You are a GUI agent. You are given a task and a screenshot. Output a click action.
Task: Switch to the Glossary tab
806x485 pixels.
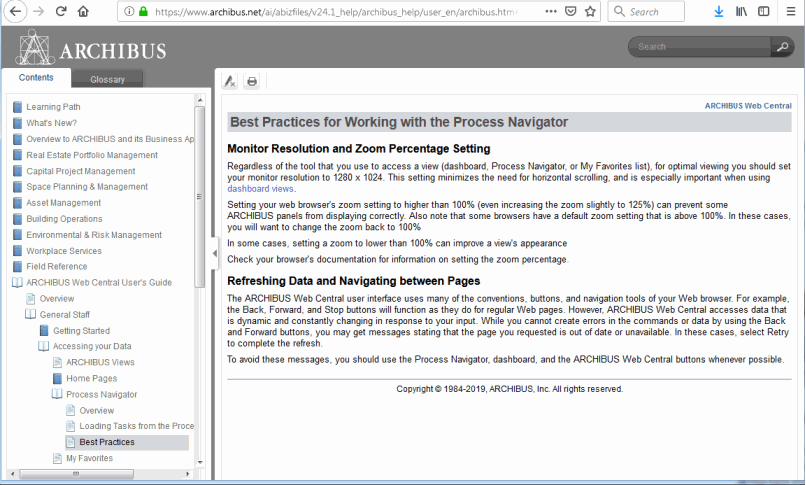(x=107, y=80)
